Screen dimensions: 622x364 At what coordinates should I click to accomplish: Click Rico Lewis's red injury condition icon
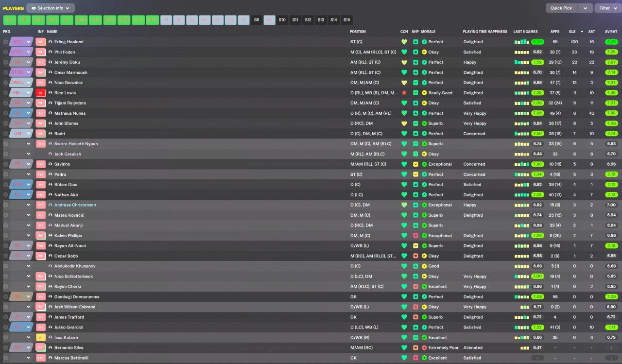point(404,93)
